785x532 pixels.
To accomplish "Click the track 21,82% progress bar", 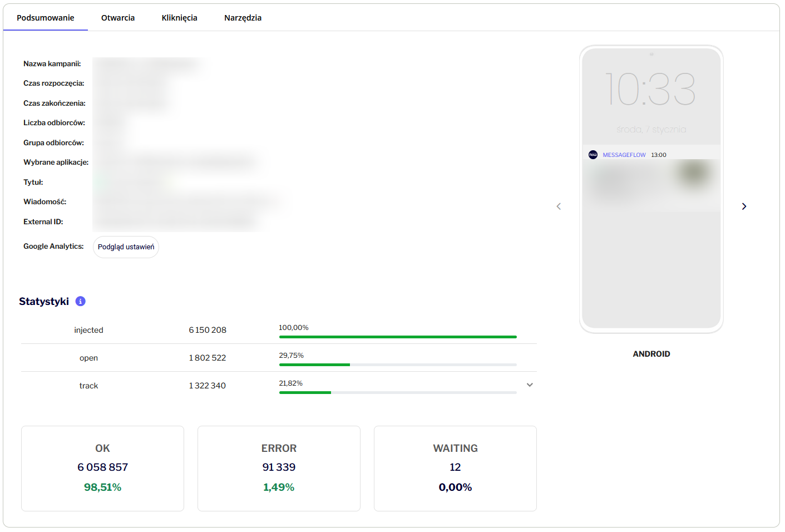I will pos(398,392).
